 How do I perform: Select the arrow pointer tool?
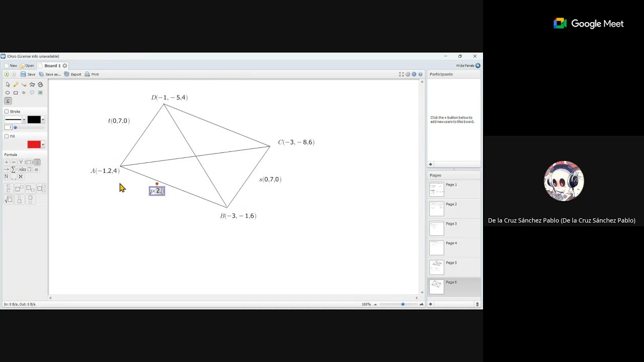(8, 84)
